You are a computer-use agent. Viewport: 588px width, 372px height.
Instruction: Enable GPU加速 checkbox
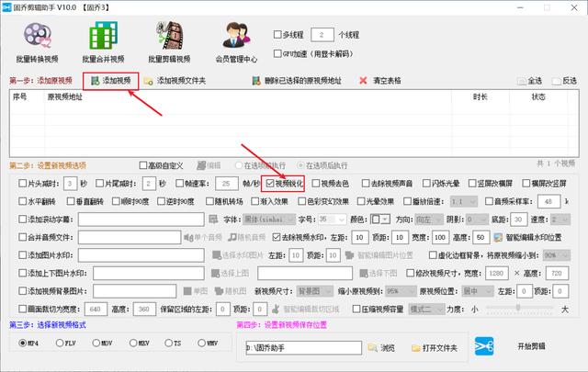point(277,53)
